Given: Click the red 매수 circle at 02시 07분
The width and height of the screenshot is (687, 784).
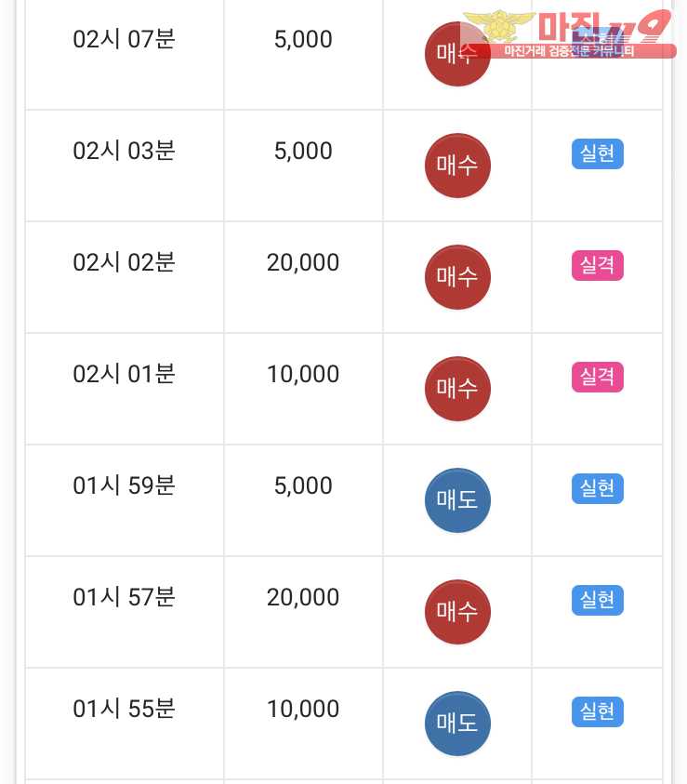Looking at the screenshot, I should click(x=457, y=54).
